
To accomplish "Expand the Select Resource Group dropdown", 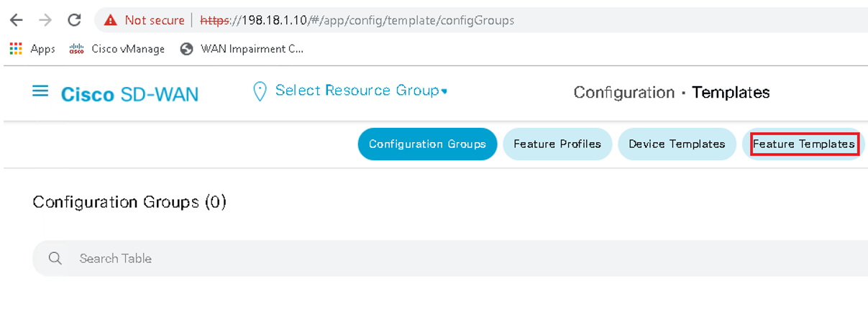I will coord(362,91).
